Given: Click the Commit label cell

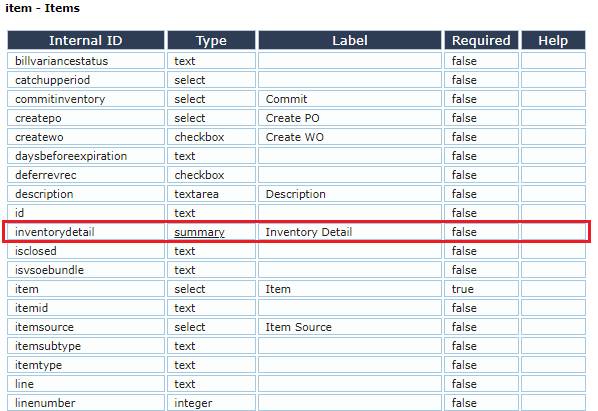Looking at the screenshot, I should pos(350,99).
